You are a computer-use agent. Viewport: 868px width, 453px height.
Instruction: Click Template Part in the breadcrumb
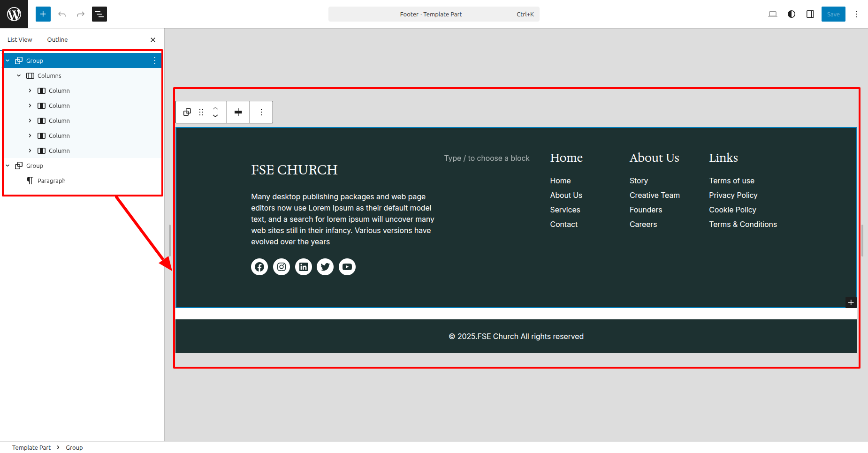click(31, 447)
